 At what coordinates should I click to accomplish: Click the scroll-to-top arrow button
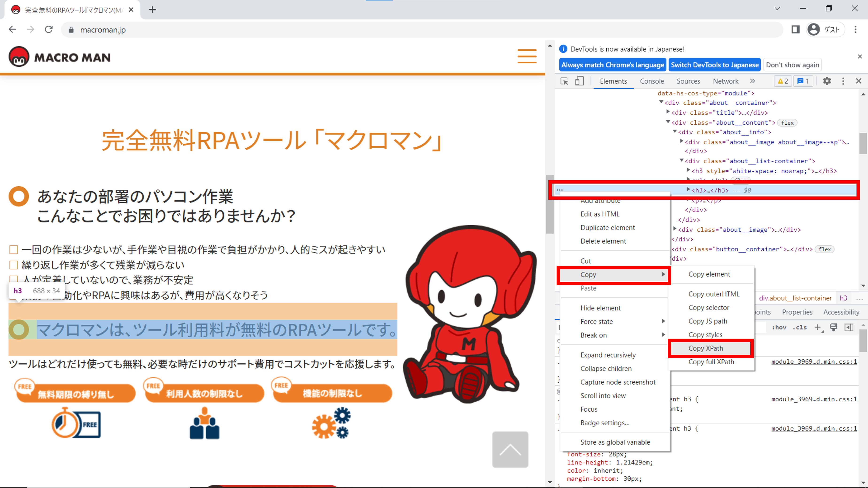click(510, 450)
